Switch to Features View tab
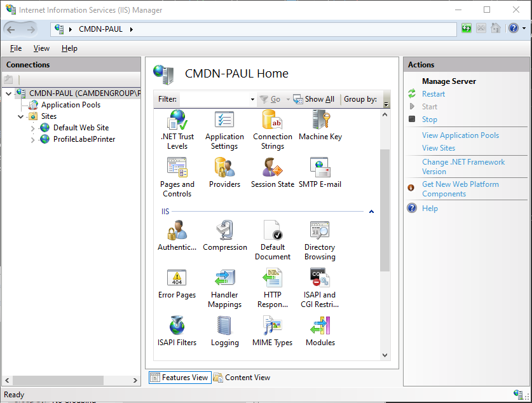 point(180,378)
